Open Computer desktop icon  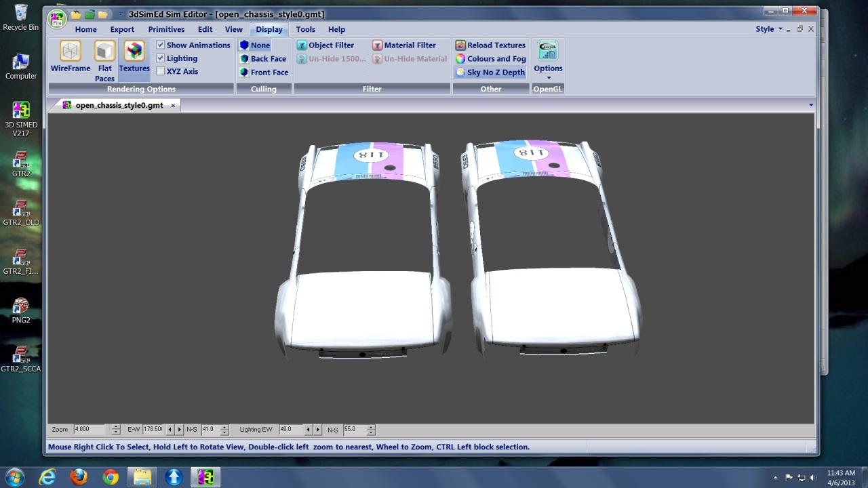coord(21,66)
